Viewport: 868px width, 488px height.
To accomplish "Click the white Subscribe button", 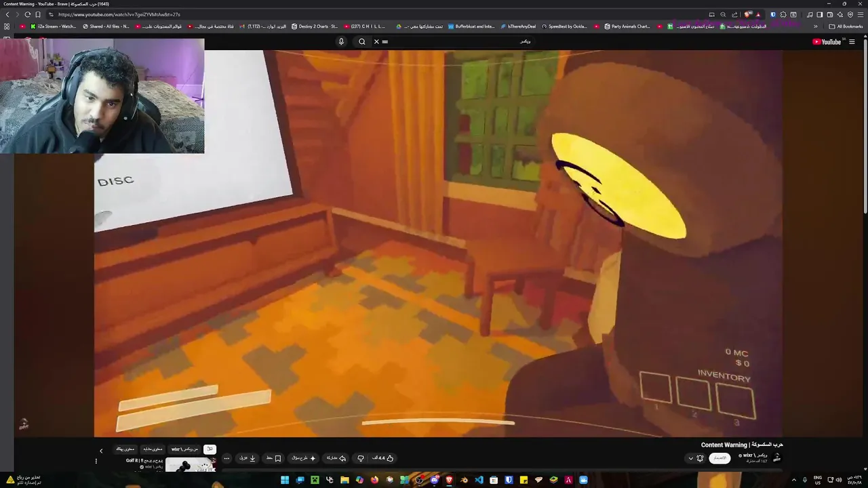I will click(719, 458).
